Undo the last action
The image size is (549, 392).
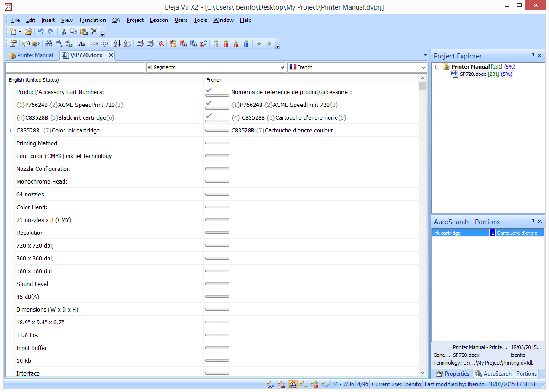point(41,32)
